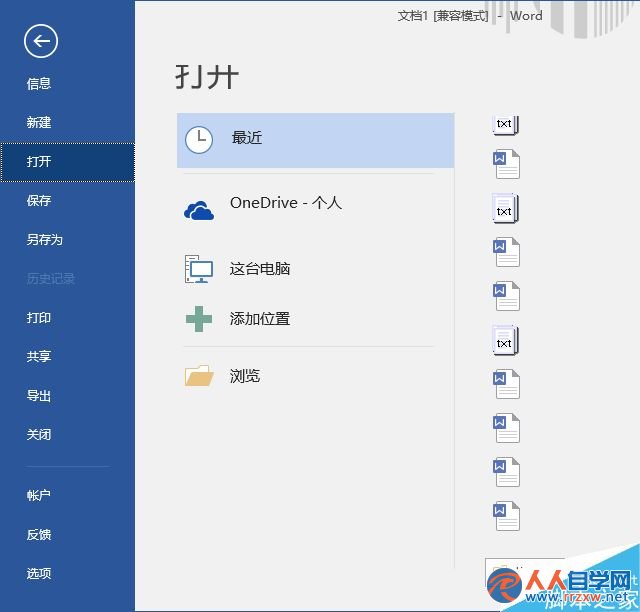This screenshot has height=612, width=640.
Task: Click the back arrow circle button
Action: coord(41,41)
